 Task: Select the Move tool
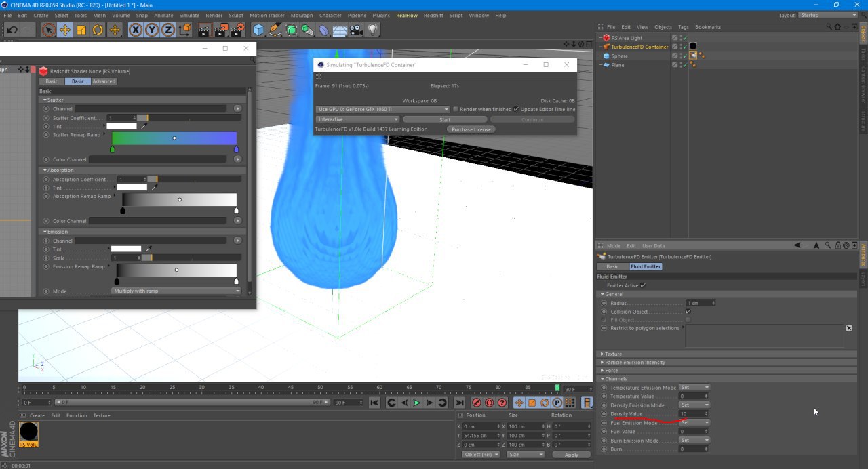[x=64, y=30]
